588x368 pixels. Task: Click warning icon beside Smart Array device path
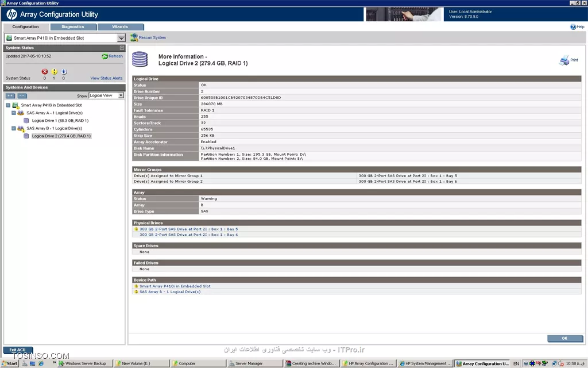(136, 286)
